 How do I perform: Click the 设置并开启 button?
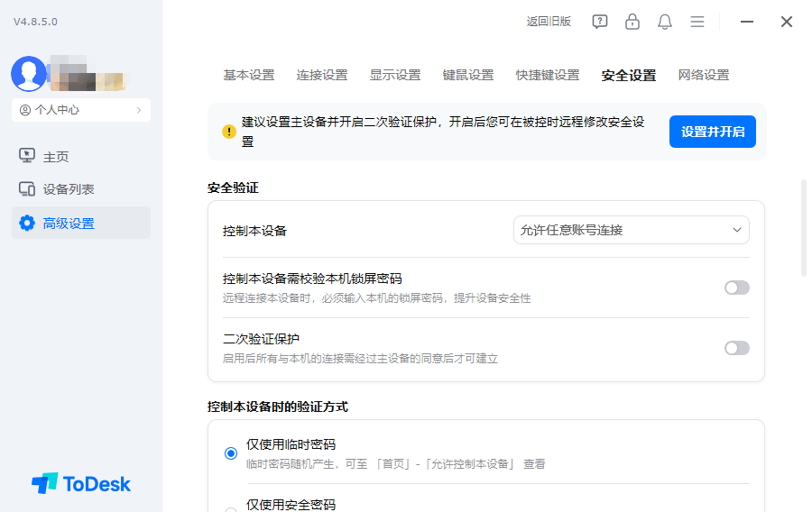click(712, 132)
